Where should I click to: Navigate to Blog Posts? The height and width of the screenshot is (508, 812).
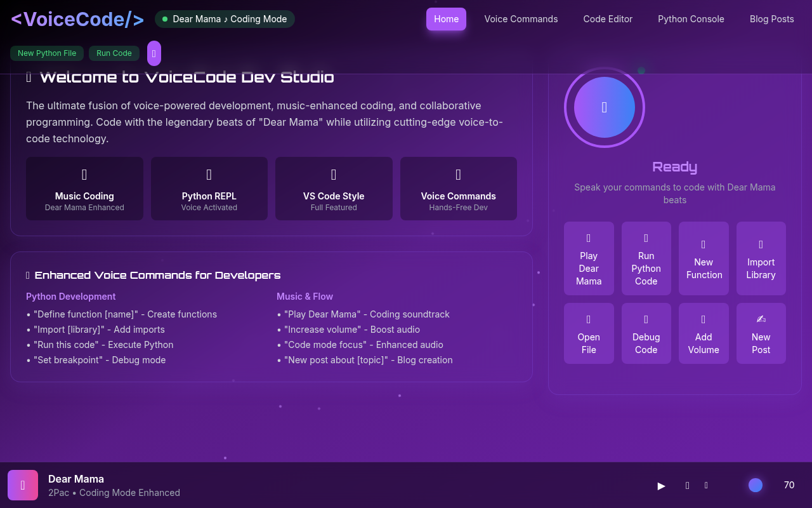pyautogui.click(x=771, y=19)
